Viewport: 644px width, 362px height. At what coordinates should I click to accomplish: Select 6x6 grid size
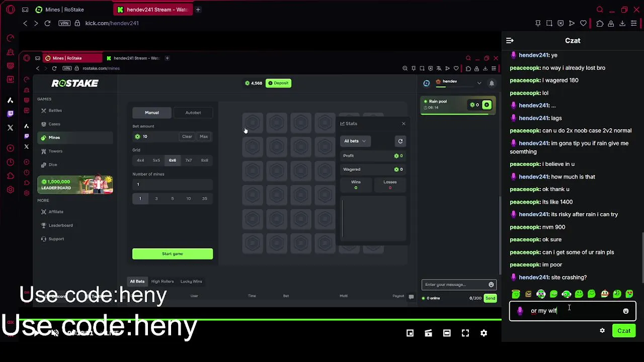[173, 160]
